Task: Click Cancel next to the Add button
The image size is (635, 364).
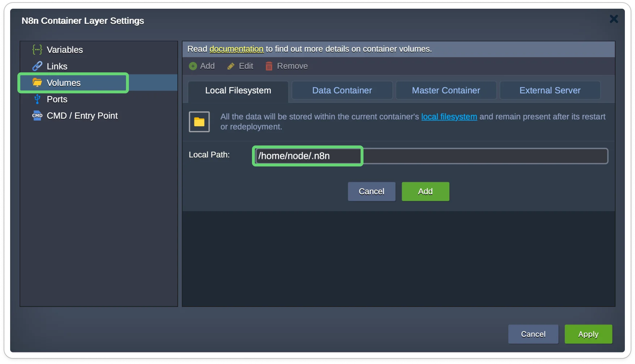Action: [371, 191]
